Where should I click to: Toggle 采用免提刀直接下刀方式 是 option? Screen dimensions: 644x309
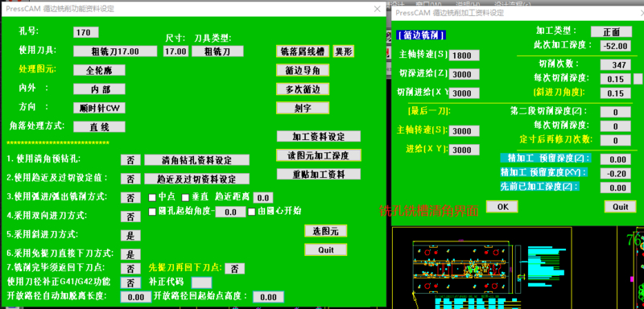click(130, 254)
